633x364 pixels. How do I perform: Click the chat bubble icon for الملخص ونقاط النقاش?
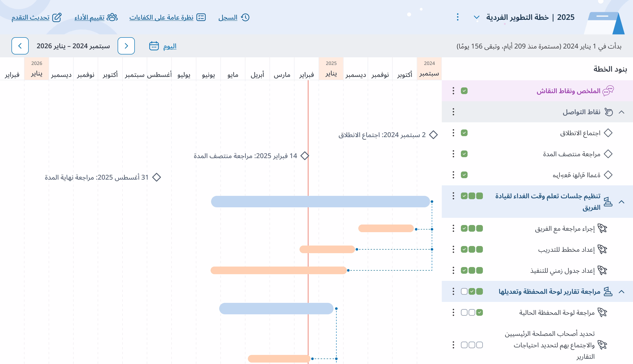pos(608,91)
